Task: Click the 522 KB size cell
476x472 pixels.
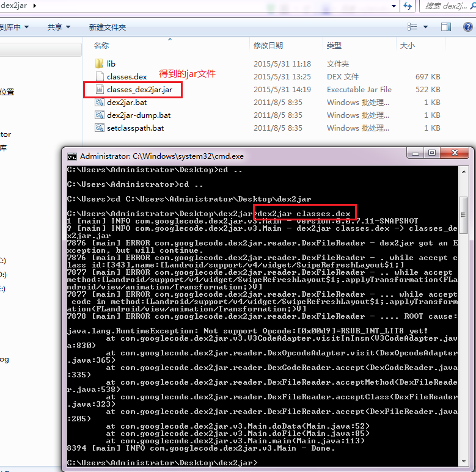Action: (x=428, y=90)
